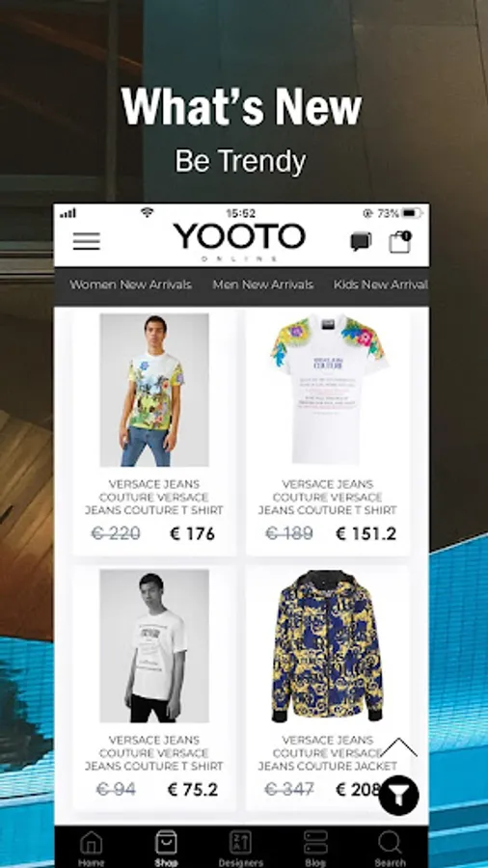Switch to Men New Arrivals tab
488x868 pixels.
tap(263, 285)
